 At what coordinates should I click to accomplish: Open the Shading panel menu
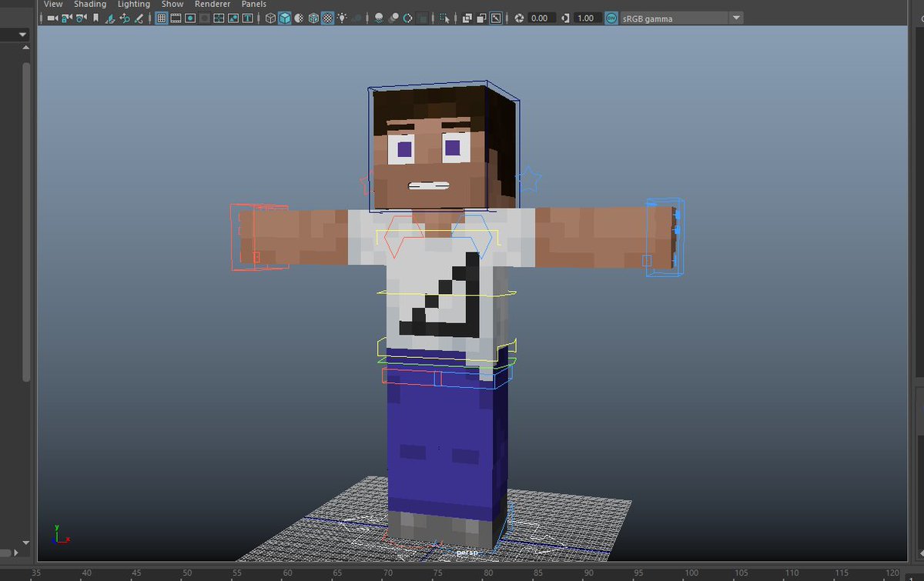click(90, 4)
